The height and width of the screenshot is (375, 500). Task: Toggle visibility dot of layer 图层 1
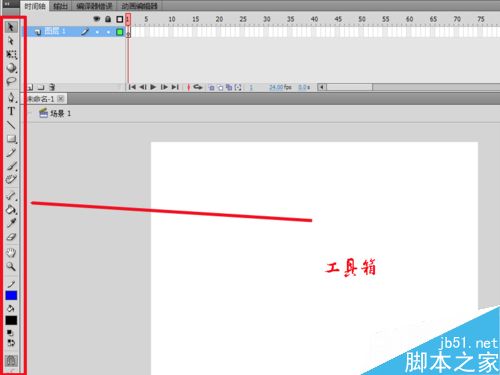tap(97, 32)
